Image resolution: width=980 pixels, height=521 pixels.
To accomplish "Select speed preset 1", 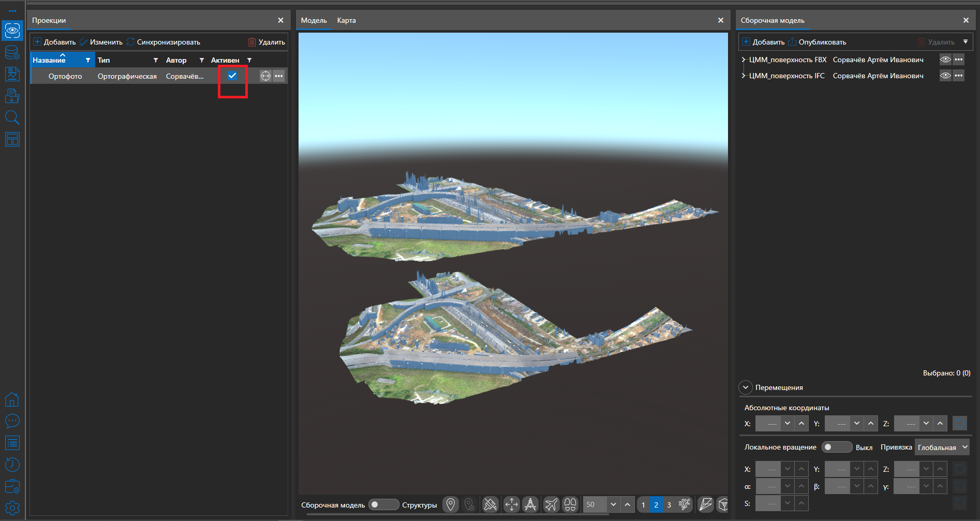I will pyautogui.click(x=643, y=504).
